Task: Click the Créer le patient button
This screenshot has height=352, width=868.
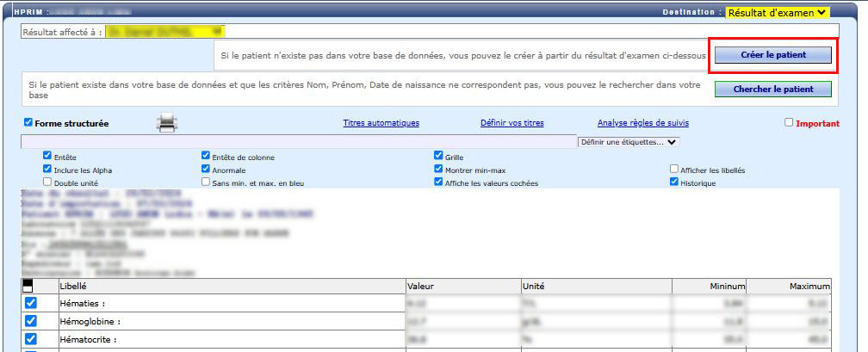Action: (773, 55)
